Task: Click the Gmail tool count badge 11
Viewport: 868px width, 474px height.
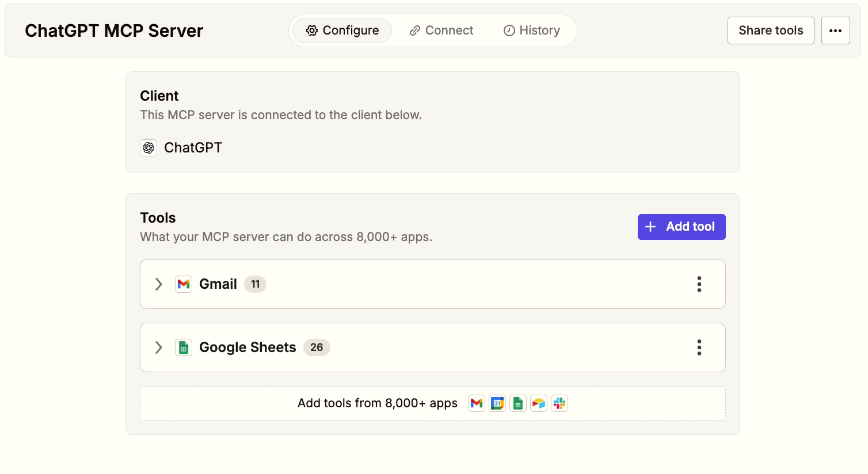Action: [255, 284]
